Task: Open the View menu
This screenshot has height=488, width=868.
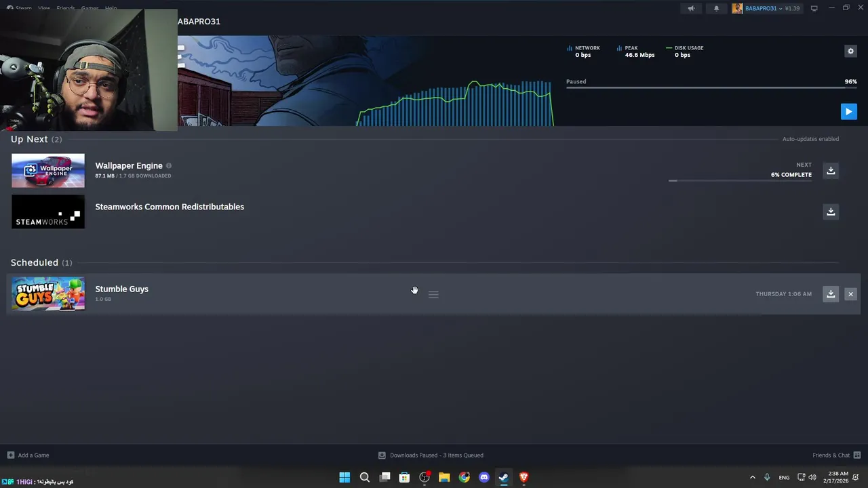Action: coord(44,8)
